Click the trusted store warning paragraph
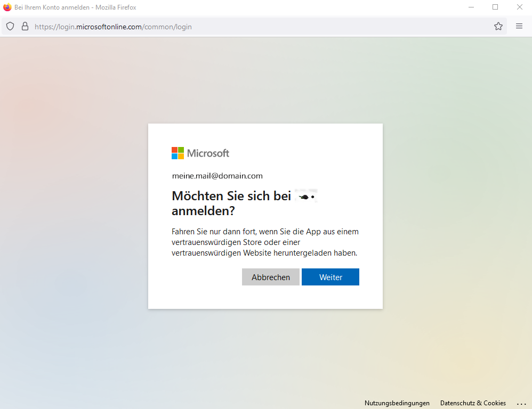532x409 pixels. coord(265,242)
